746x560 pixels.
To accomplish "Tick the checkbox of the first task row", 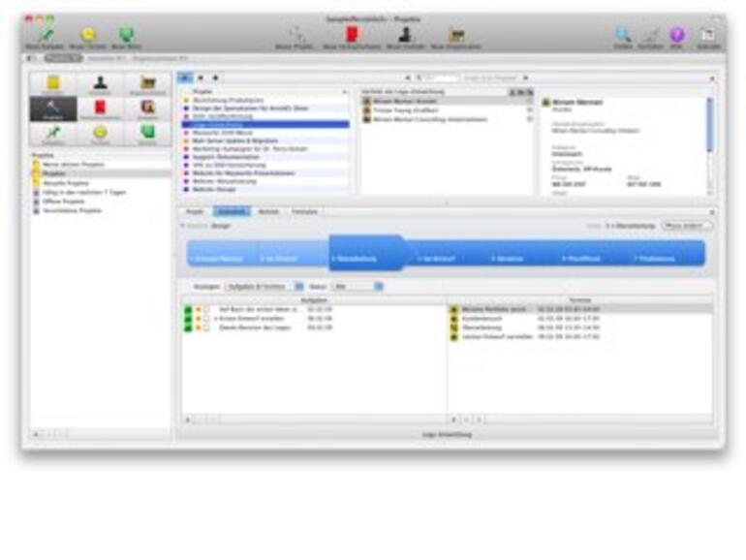I will tap(206, 310).
